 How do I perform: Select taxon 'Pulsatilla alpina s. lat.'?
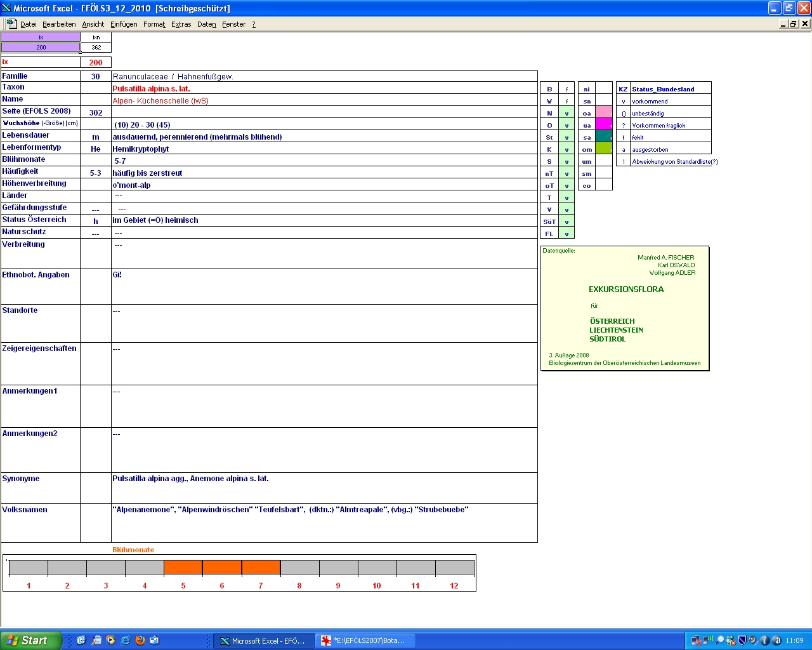[151, 88]
